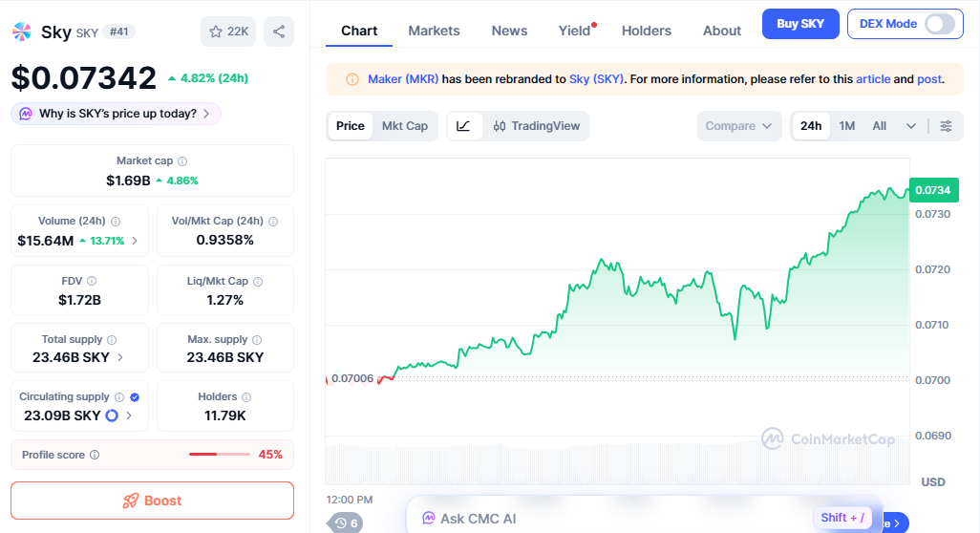Click Holders info icon
Image resolution: width=980 pixels, height=533 pixels.
[246, 396]
